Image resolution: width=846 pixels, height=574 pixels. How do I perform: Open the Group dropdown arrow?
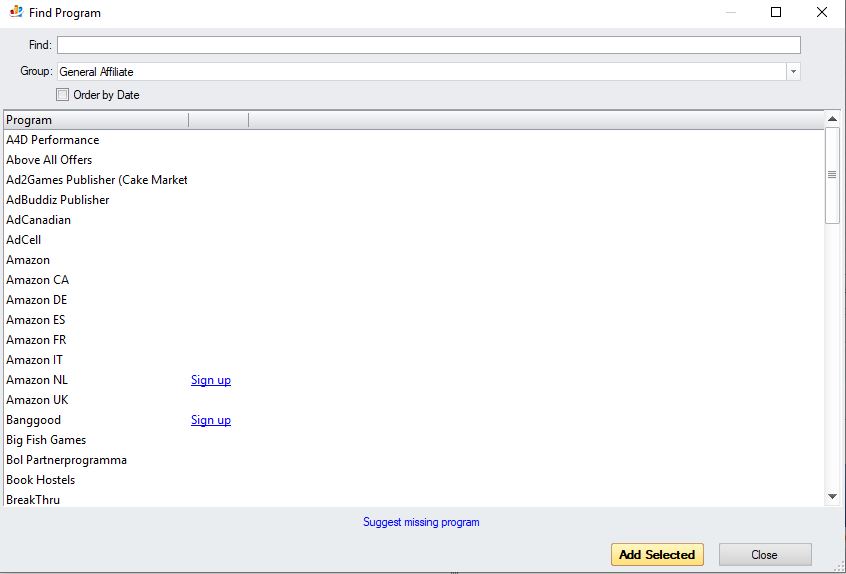click(793, 72)
